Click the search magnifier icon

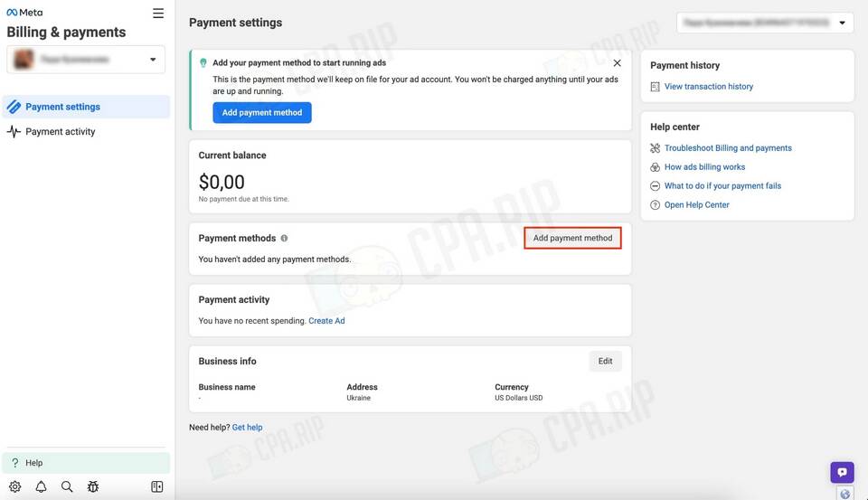(x=67, y=486)
